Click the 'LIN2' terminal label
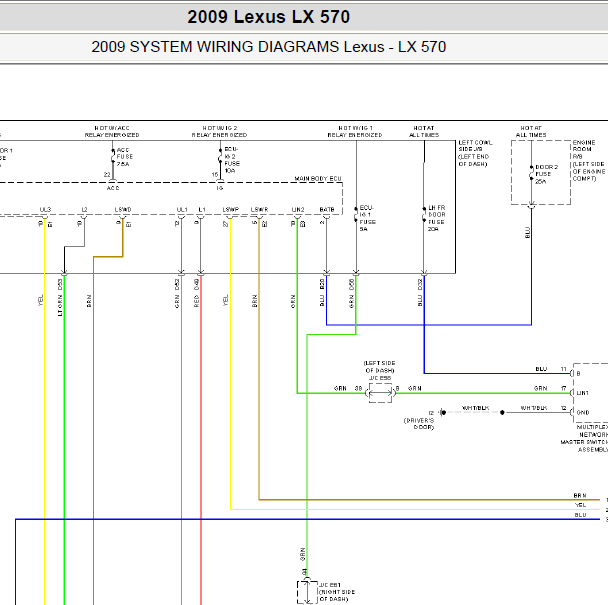The image size is (608, 605). pyautogui.click(x=298, y=209)
